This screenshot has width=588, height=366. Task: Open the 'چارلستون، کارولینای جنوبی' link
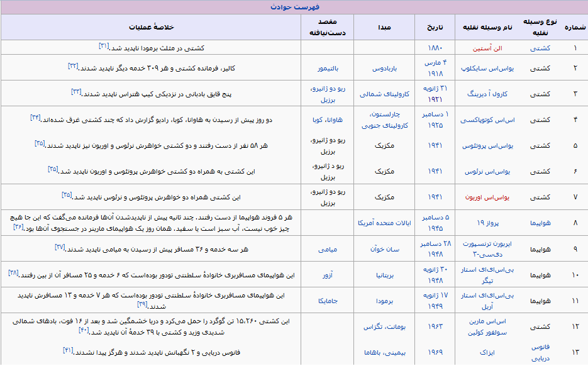click(x=384, y=119)
